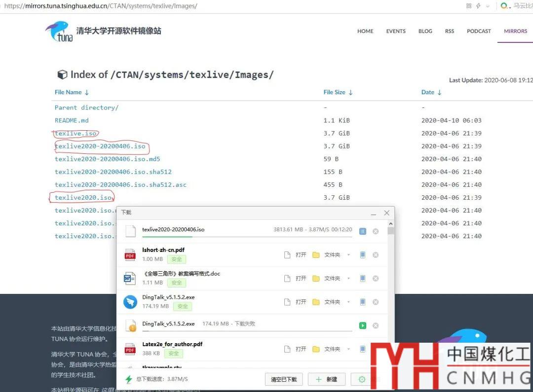Open download manager settings gear
533x392 pixels.
coord(362,379)
